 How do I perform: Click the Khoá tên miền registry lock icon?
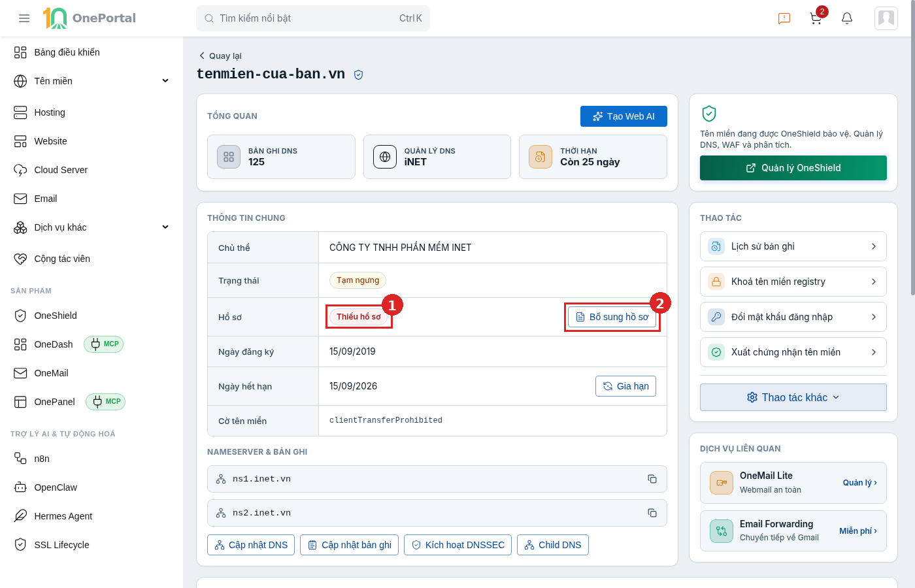pos(716,282)
